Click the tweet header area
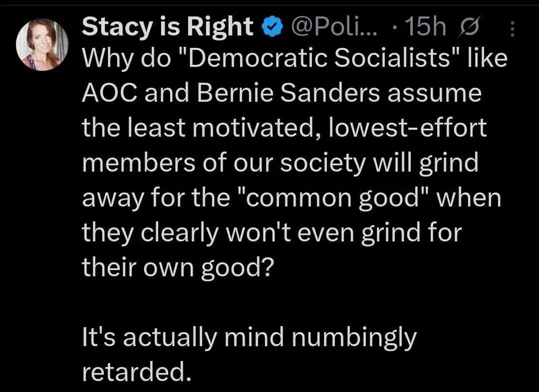Image resolution: width=539 pixels, height=392 pixels. point(252,26)
